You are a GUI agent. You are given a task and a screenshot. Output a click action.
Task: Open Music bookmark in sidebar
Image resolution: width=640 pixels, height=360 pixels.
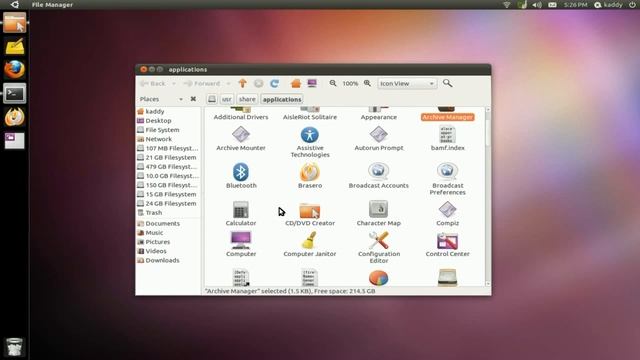tap(168, 233)
